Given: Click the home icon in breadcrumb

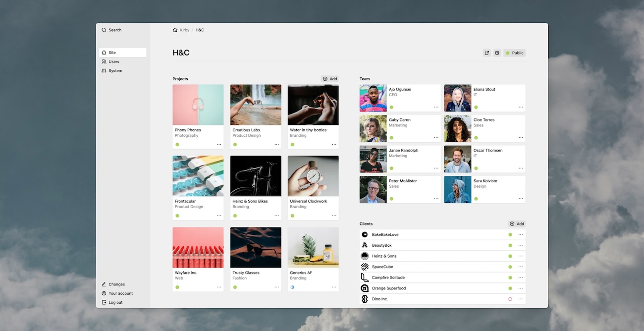Looking at the screenshot, I should (x=175, y=30).
